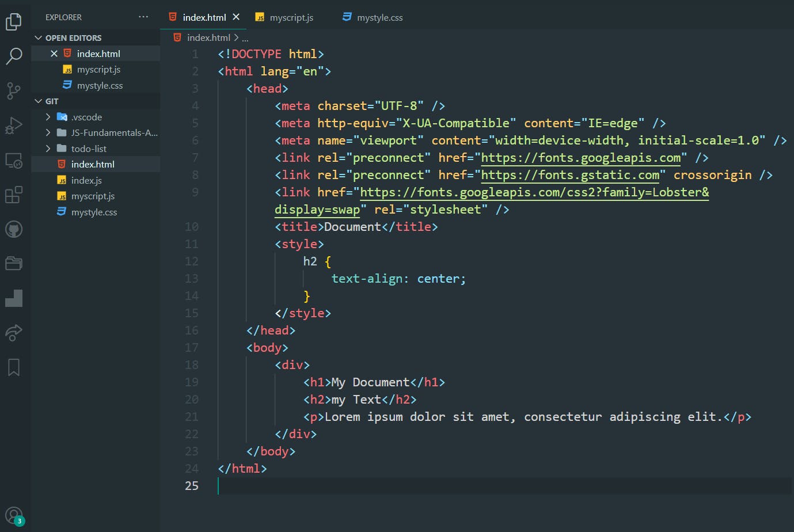
Task: Select the index.html editor tab
Action: [204, 17]
